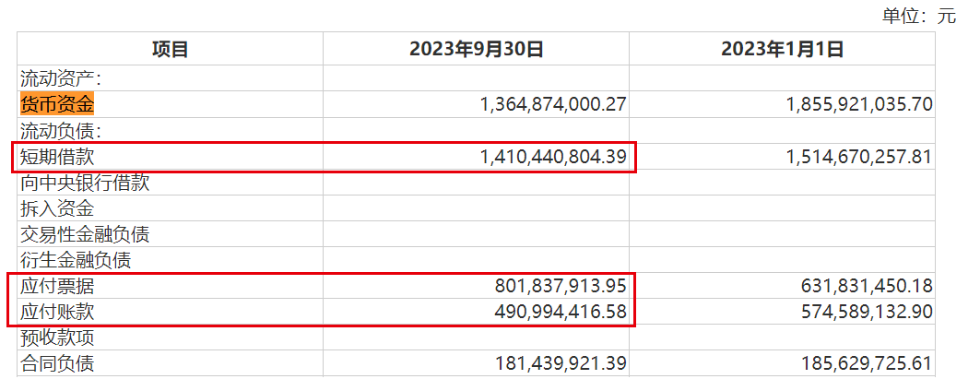Select the 应付账款 value 490,994,416.58
The image size is (980, 379).
coord(561,313)
